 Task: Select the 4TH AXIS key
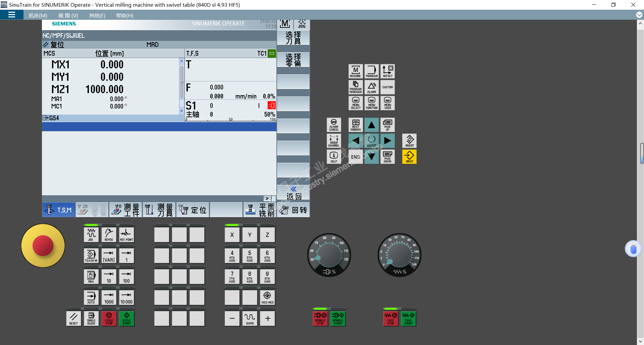click(x=232, y=256)
